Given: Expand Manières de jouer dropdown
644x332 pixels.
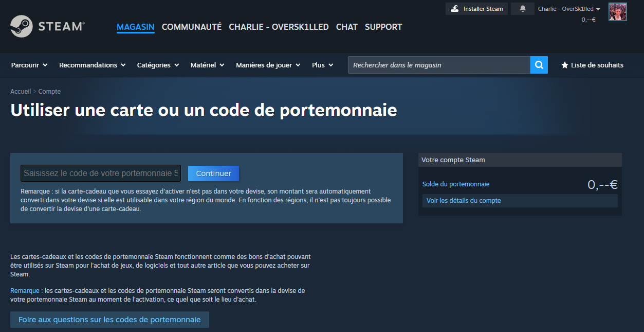Looking at the screenshot, I should [269, 65].
